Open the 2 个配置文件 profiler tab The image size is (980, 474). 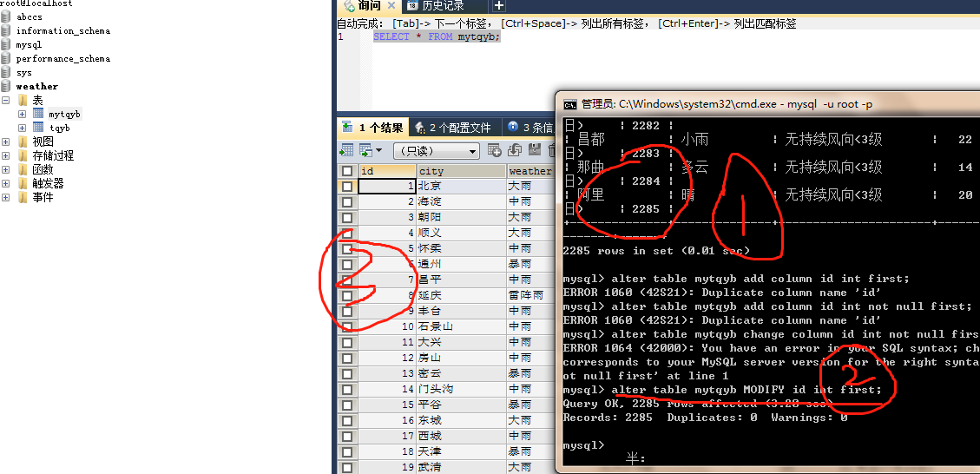point(457,128)
